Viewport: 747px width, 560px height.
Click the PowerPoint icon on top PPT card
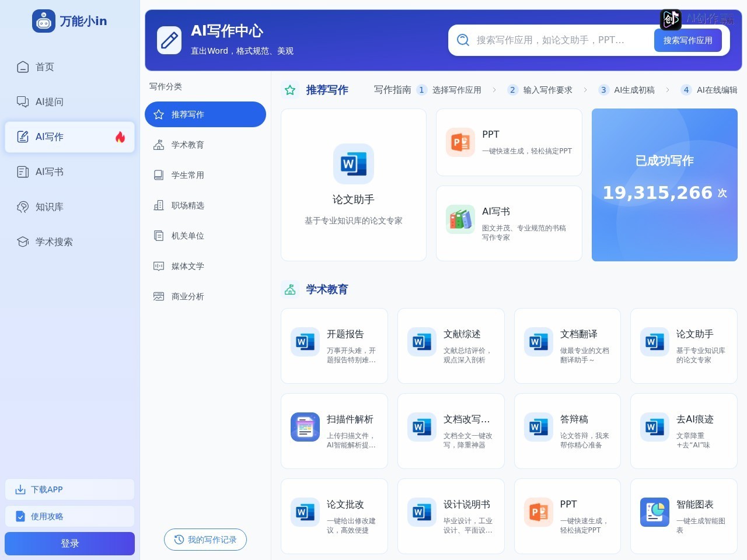point(460,142)
